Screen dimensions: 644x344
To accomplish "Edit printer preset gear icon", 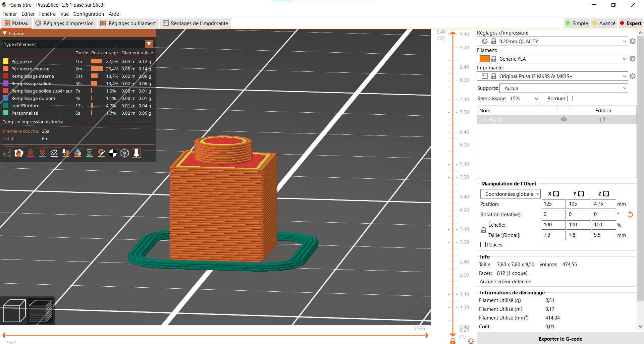I will click(x=633, y=76).
